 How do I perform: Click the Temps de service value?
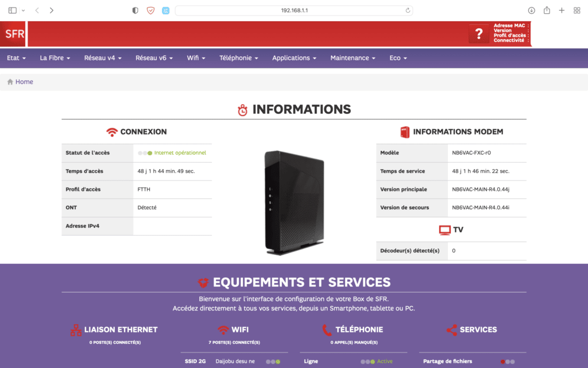point(481,171)
